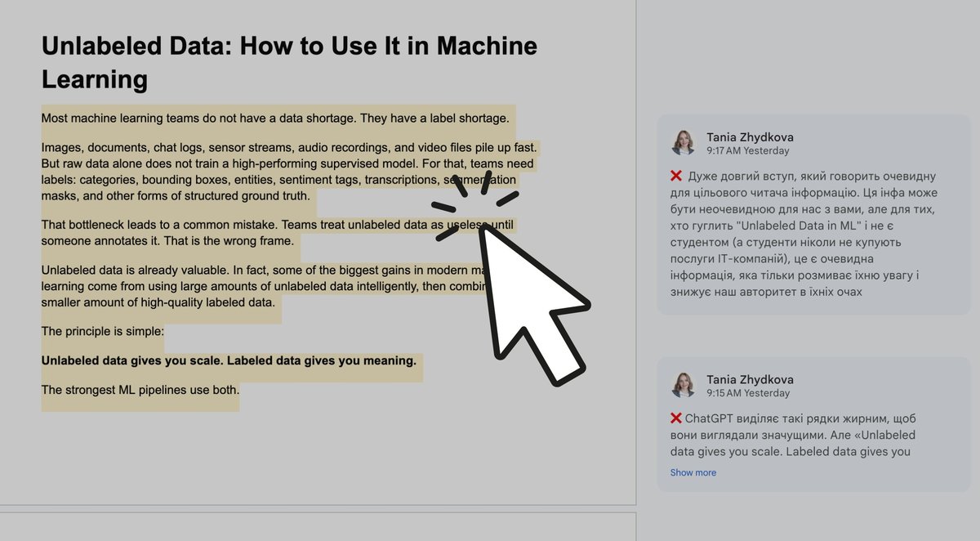Viewport: 980px width, 541px height.
Task: Click the "Show more" link in the 9:15 AM comment
Action: coord(693,472)
